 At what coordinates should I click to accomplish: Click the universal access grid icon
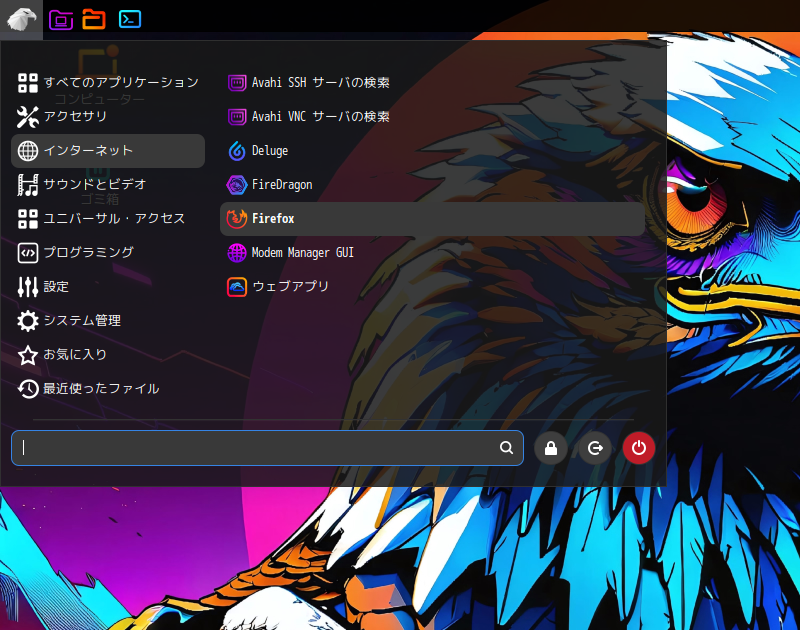(x=28, y=219)
